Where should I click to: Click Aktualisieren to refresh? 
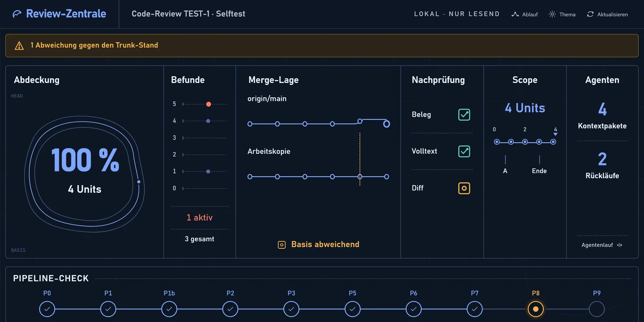coord(607,14)
